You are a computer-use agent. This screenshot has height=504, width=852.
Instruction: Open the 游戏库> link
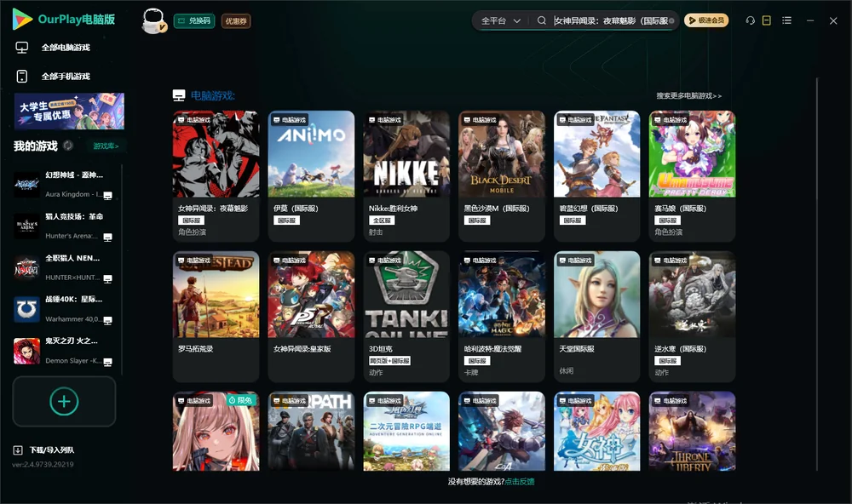(x=106, y=146)
